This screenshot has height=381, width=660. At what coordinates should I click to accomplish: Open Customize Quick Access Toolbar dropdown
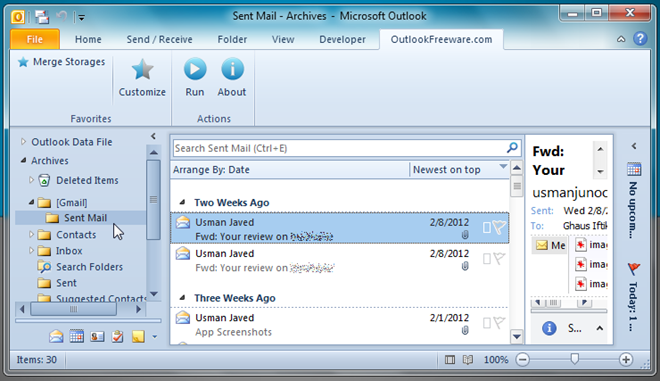pos(82,18)
